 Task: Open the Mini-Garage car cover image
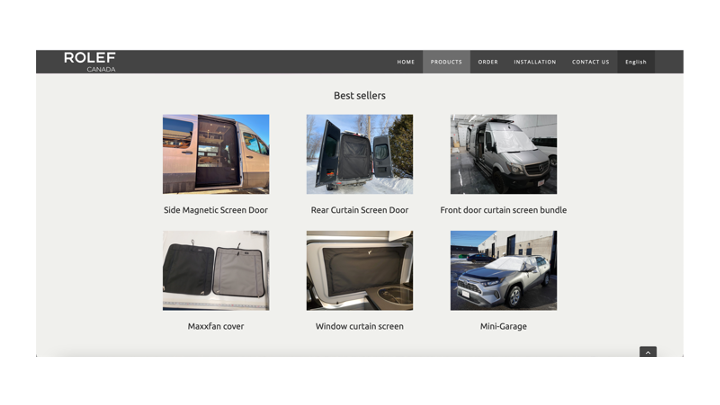(504, 270)
